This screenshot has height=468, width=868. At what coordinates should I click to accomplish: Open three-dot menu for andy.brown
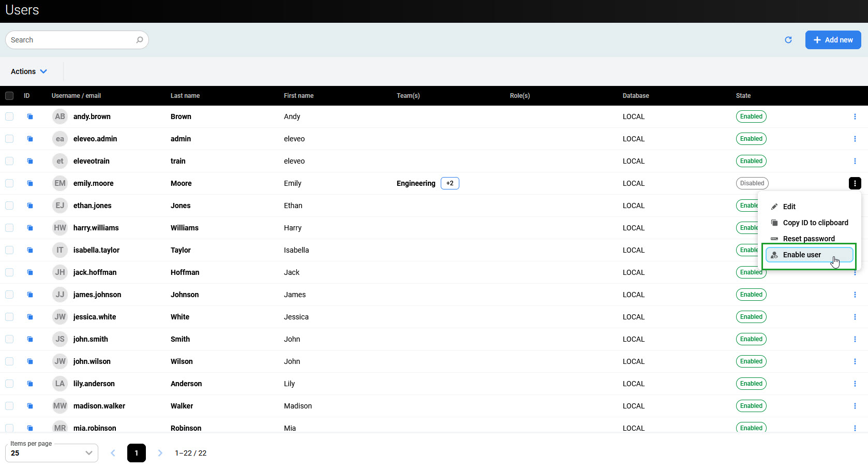tap(855, 116)
